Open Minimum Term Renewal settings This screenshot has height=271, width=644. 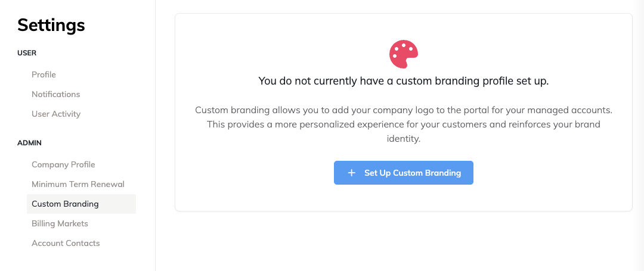(x=78, y=184)
